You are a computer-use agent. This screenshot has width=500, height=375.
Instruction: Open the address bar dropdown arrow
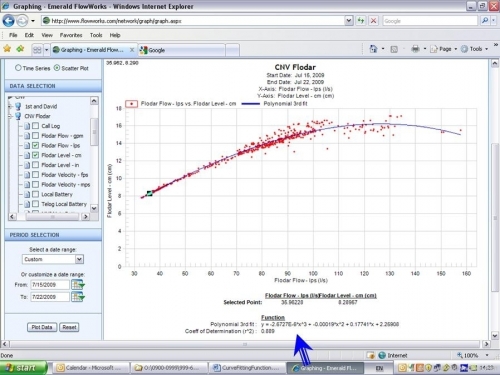(x=348, y=21)
